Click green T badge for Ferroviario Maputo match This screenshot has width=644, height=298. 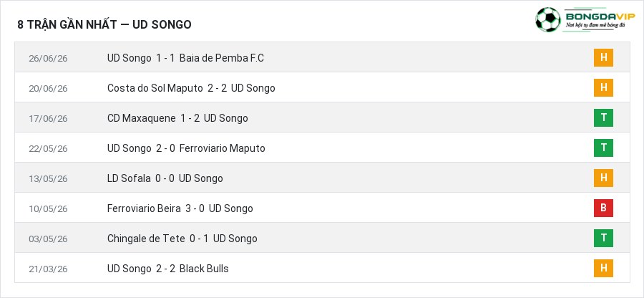[x=603, y=148]
